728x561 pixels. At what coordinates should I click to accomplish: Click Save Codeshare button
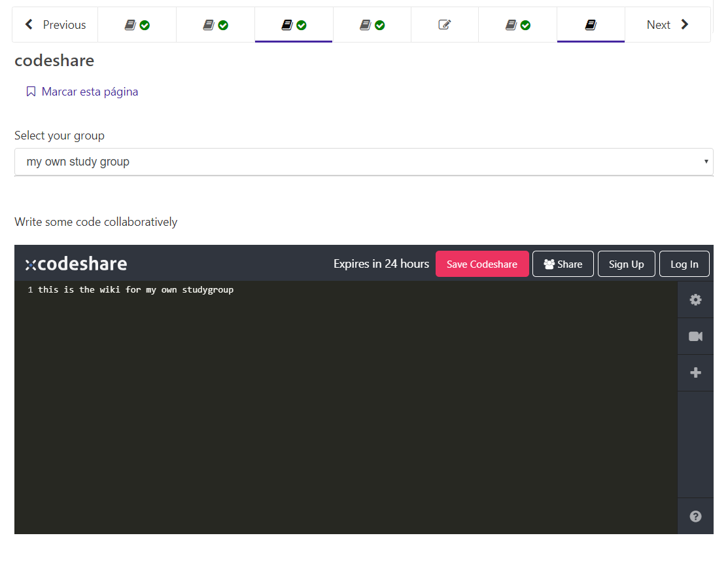[482, 264]
